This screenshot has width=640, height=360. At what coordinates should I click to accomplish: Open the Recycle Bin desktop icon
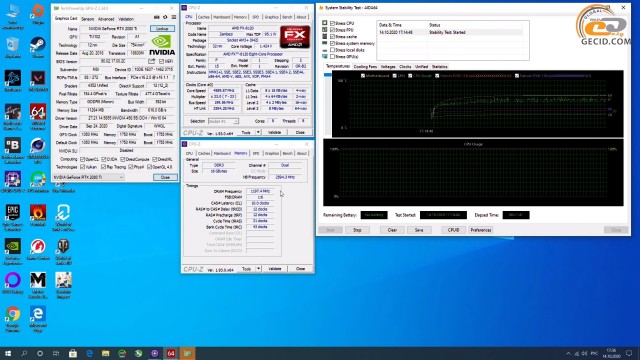pos(13,48)
